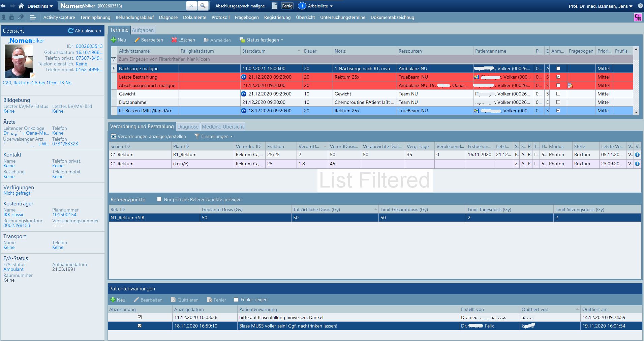Open the Einstellungen dropdown menu

(214, 136)
